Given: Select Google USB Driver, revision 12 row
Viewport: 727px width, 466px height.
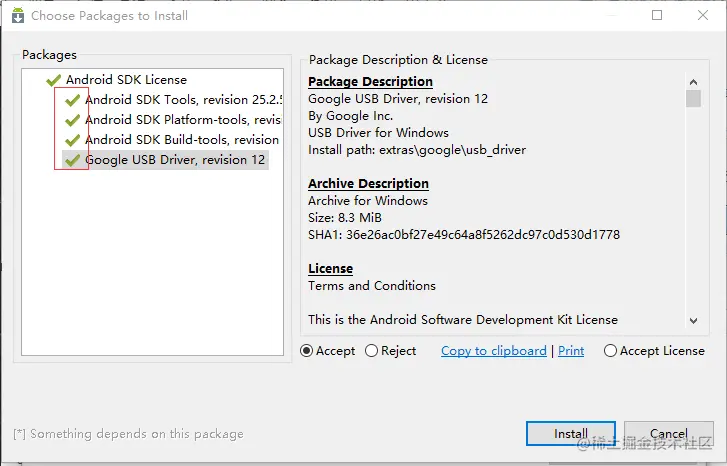Looking at the screenshot, I should pyautogui.click(x=175, y=160).
